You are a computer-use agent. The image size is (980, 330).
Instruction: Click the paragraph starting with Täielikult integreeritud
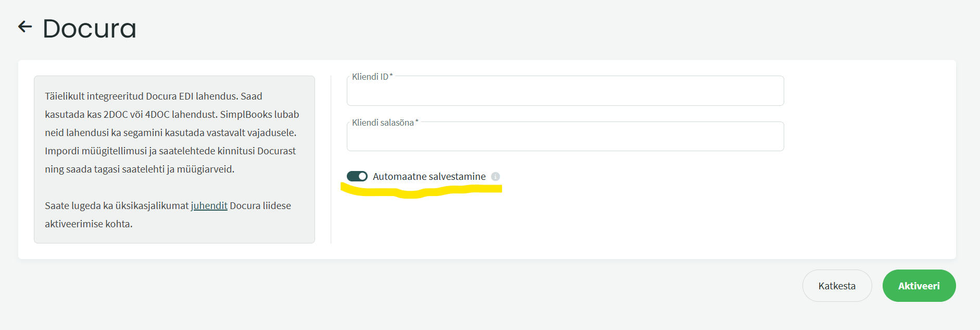172,132
